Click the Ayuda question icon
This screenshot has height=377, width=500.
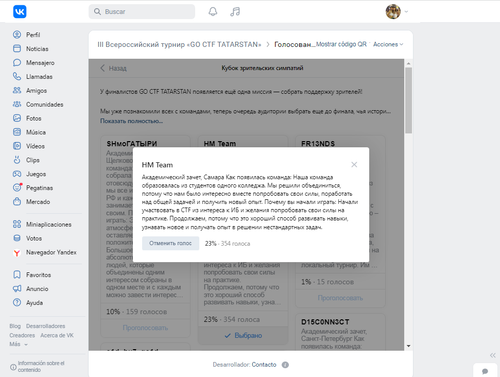[x=17, y=302]
